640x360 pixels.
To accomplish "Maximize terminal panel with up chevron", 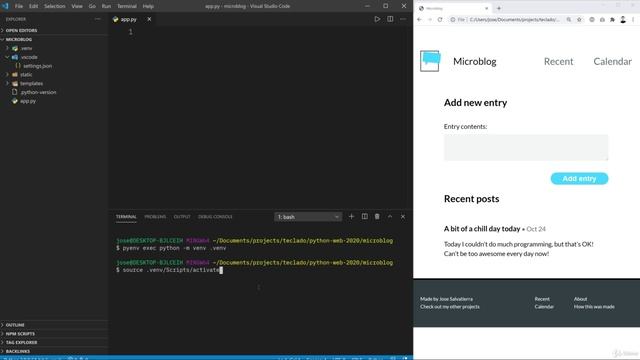I will 390,217.
